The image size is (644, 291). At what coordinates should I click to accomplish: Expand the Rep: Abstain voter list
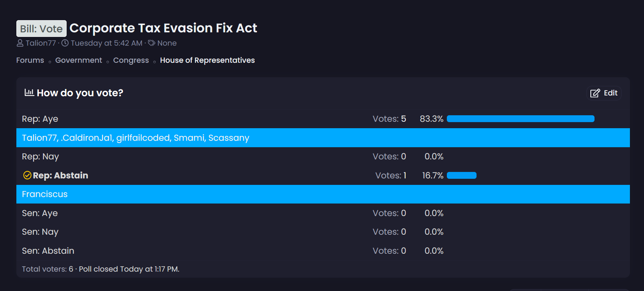pyautogui.click(x=61, y=175)
